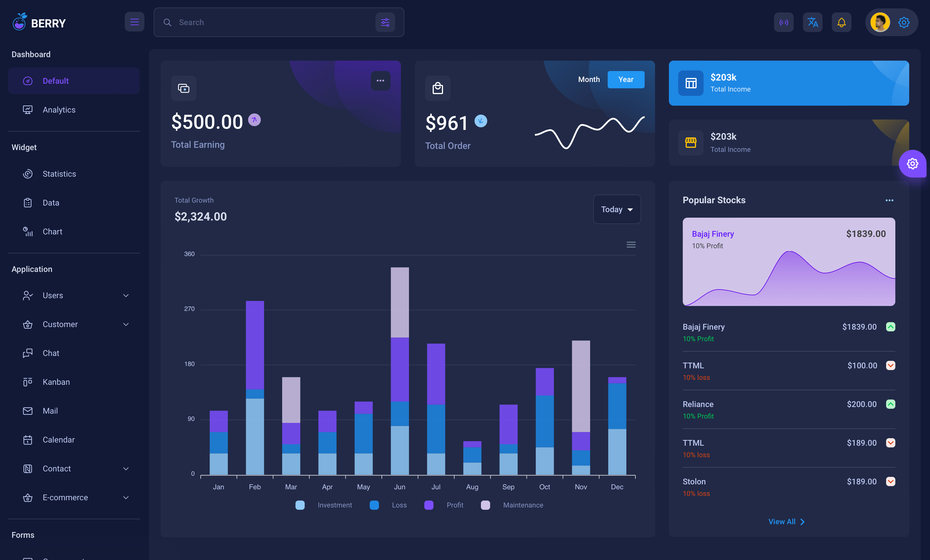This screenshot has width=930, height=560.
Task: Open the Mail section in the sidebar
Action: [50, 411]
